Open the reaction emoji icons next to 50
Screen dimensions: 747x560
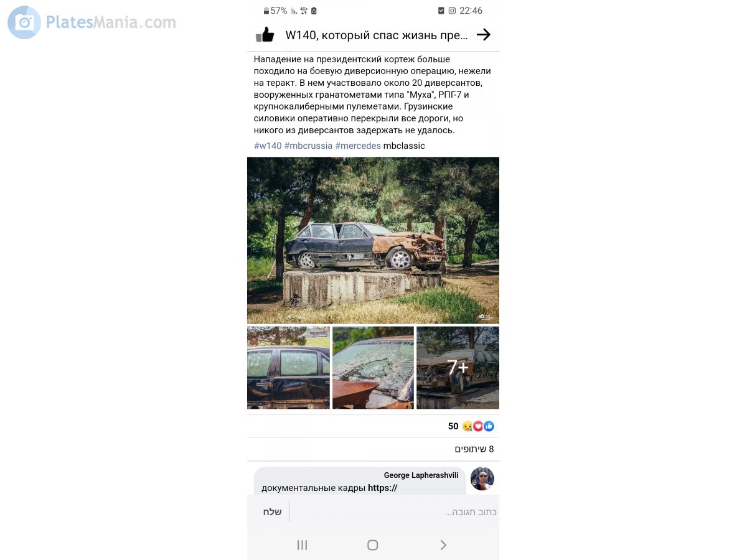click(x=478, y=426)
